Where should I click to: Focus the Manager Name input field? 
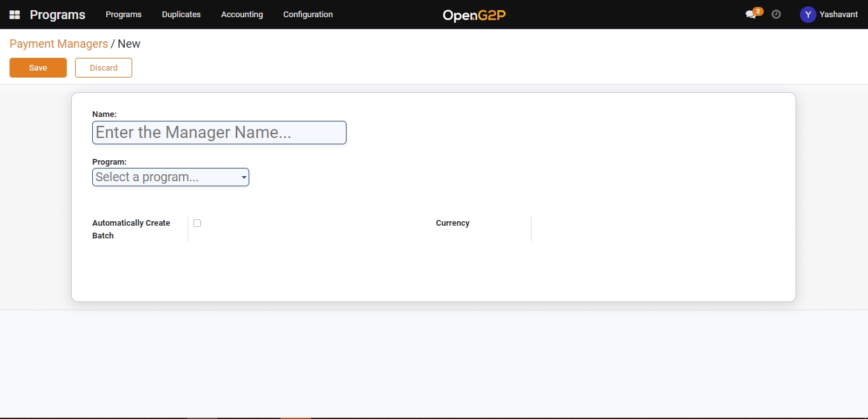click(219, 133)
